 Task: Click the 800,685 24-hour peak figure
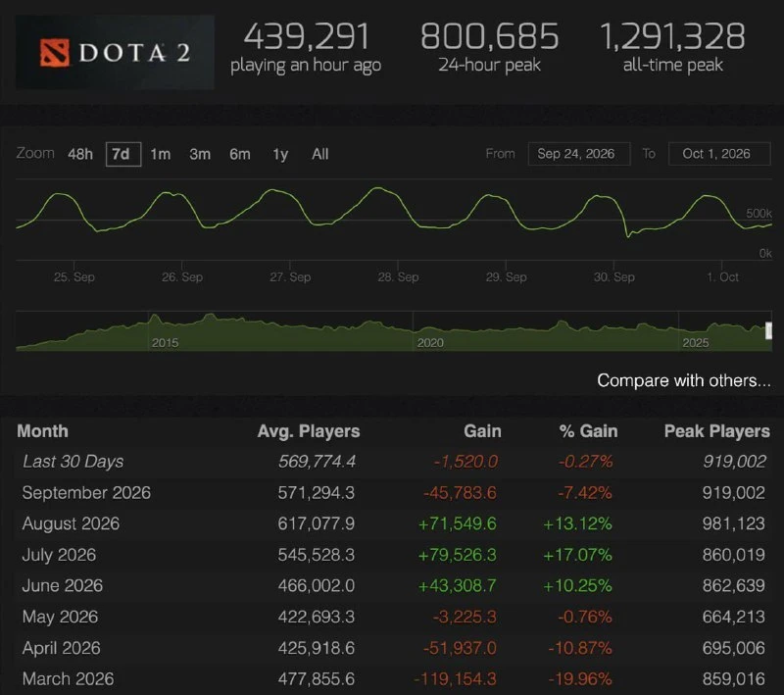489,36
